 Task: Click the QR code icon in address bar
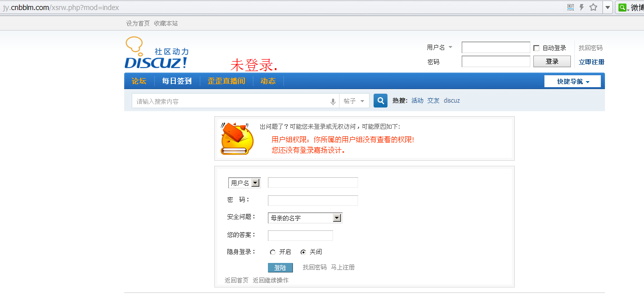point(570,7)
